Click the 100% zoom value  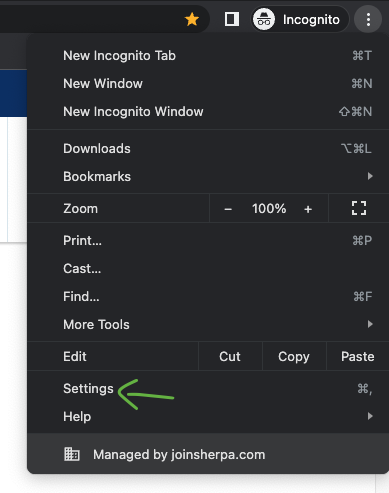click(269, 209)
